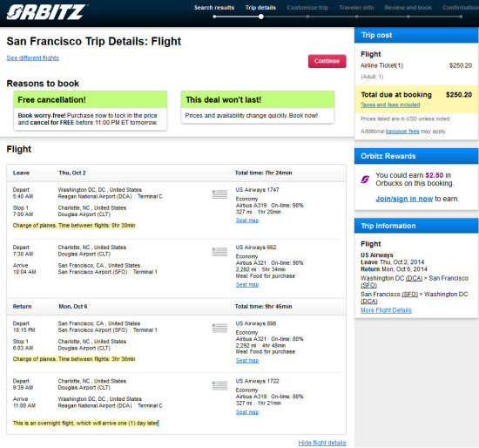
Task: Select the Customize trip step
Action: click(307, 8)
